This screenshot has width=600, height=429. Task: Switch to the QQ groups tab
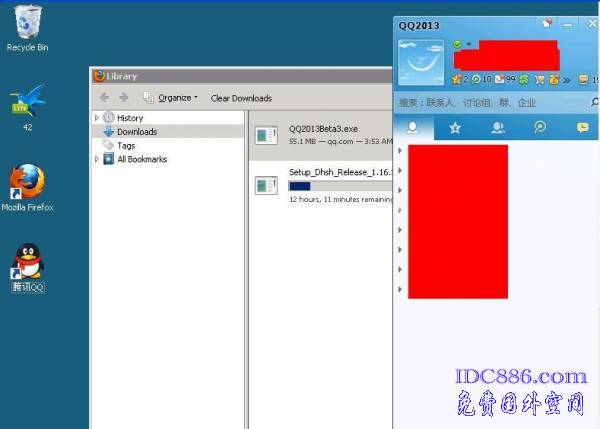click(x=497, y=128)
